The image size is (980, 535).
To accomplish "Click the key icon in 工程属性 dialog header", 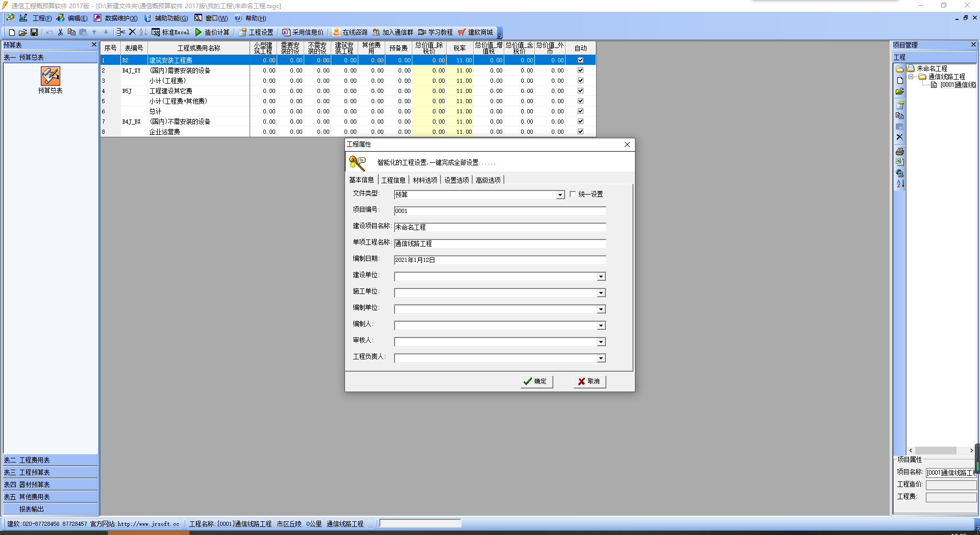I will coord(357,163).
